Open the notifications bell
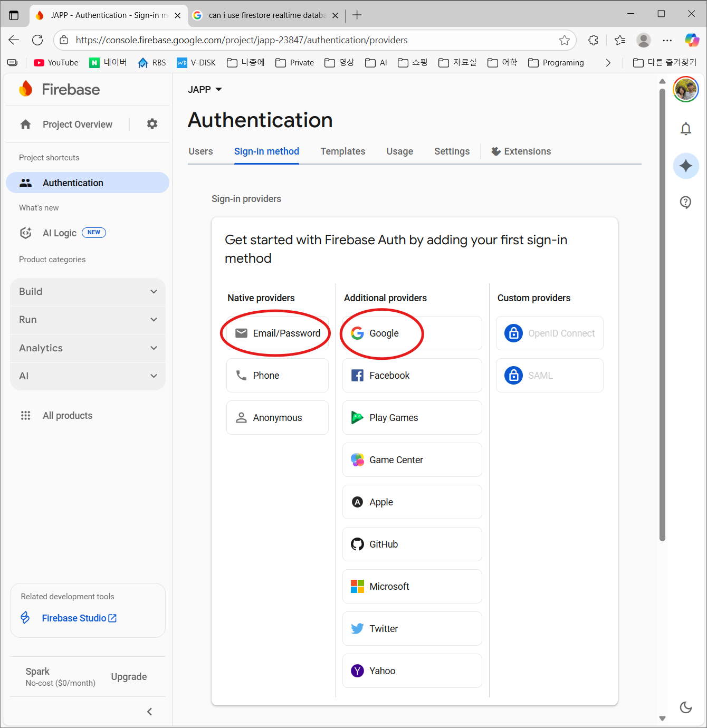Viewport: 707px width, 728px height. pyautogui.click(x=685, y=129)
